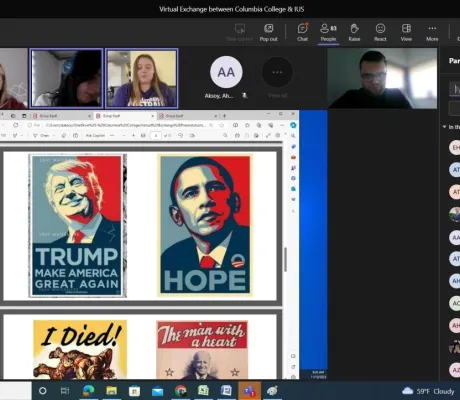Collapse the In this meeting list
Screen dimensions: 460x400
(445, 127)
